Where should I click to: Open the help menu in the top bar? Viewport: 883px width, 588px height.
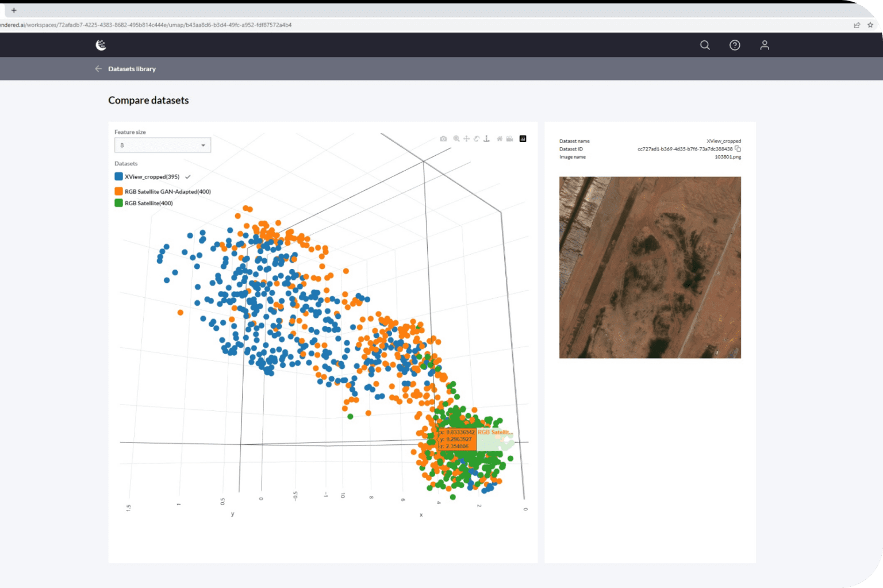735,45
